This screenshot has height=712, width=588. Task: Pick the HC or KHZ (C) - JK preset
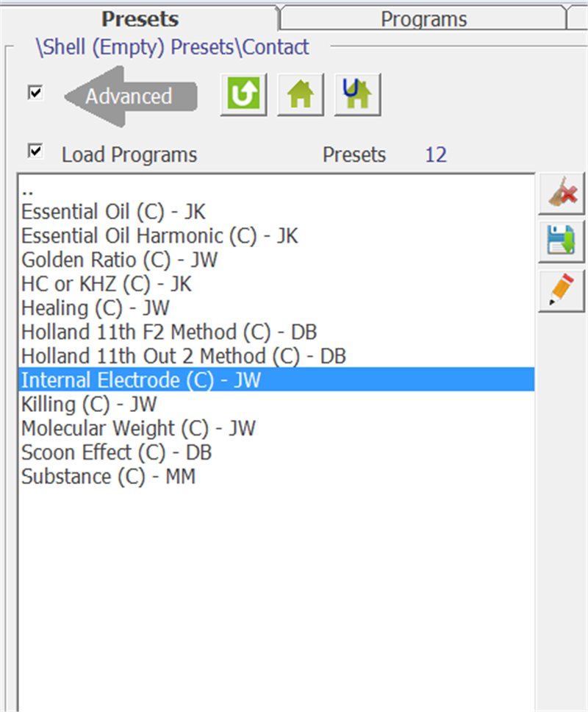click(106, 284)
